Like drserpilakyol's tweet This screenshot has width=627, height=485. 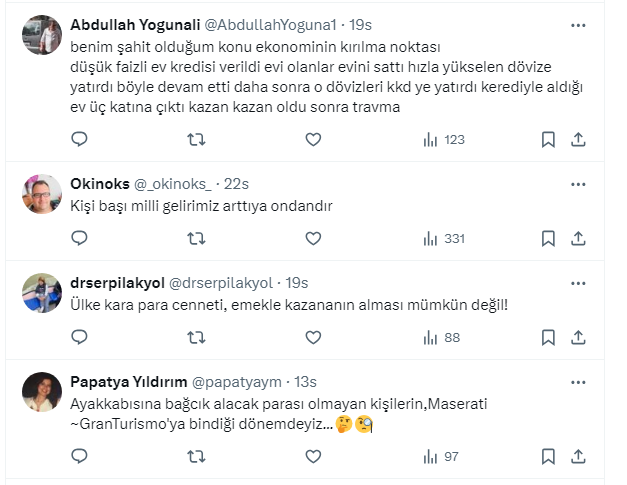313,337
